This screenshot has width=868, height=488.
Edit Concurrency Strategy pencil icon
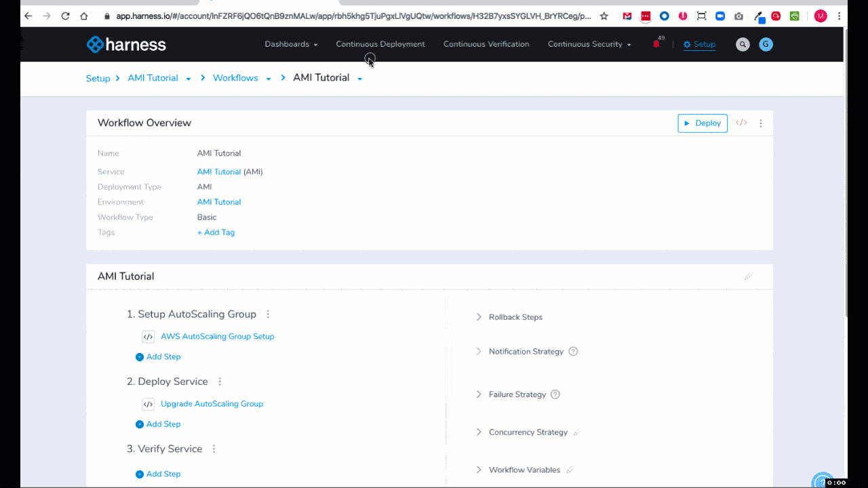point(577,432)
